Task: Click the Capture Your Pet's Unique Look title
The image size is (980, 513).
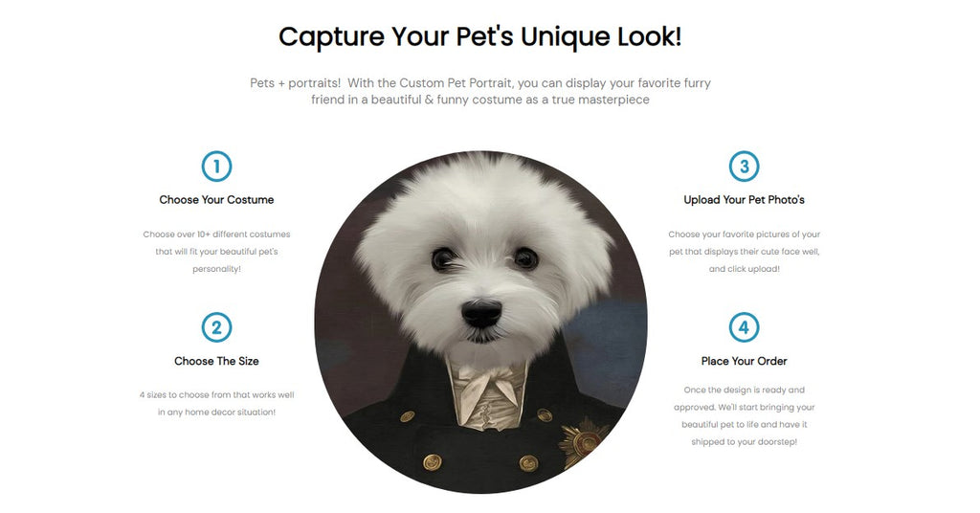Action: pos(480,37)
